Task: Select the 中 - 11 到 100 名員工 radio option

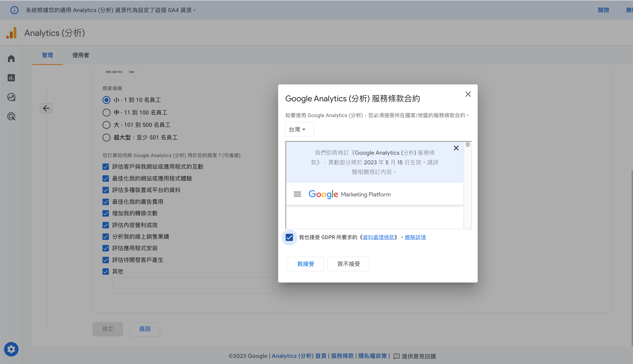Action: pos(106,113)
